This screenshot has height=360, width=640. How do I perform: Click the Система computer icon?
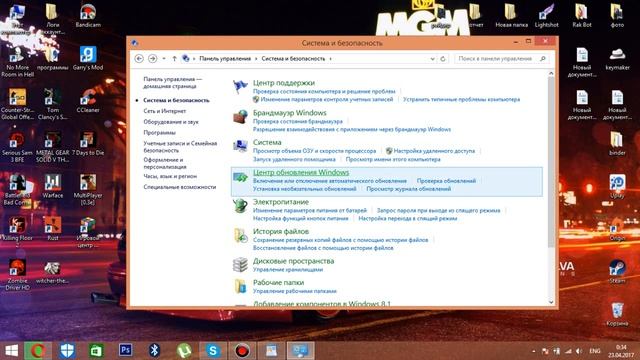(240, 146)
